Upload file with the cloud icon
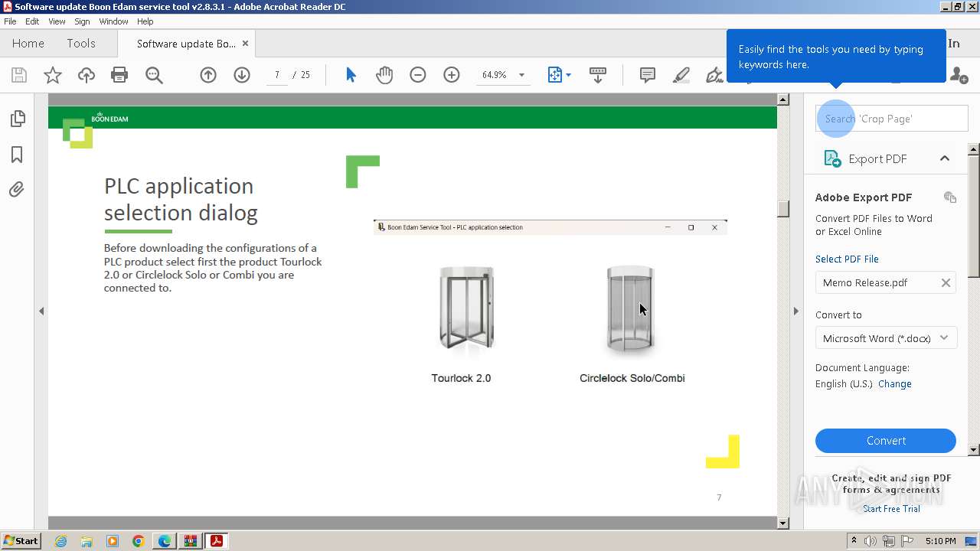 click(87, 75)
